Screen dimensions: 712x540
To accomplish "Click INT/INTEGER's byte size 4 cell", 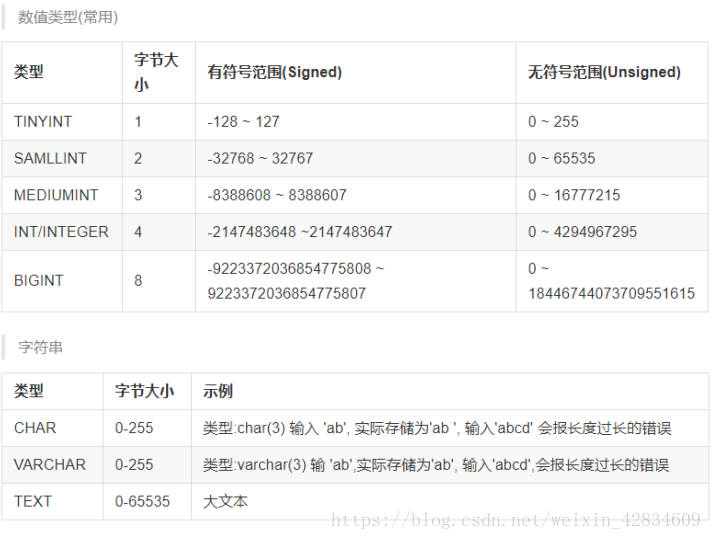I will click(x=159, y=232).
